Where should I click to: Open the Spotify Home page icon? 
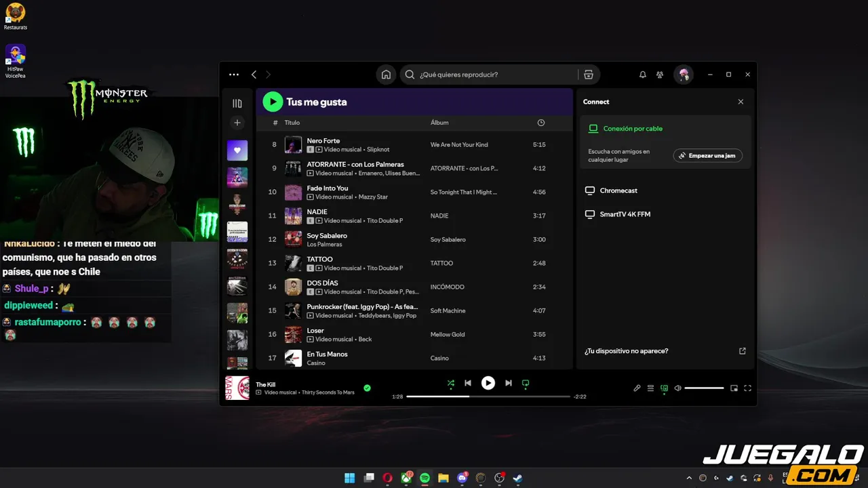click(x=386, y=75)
